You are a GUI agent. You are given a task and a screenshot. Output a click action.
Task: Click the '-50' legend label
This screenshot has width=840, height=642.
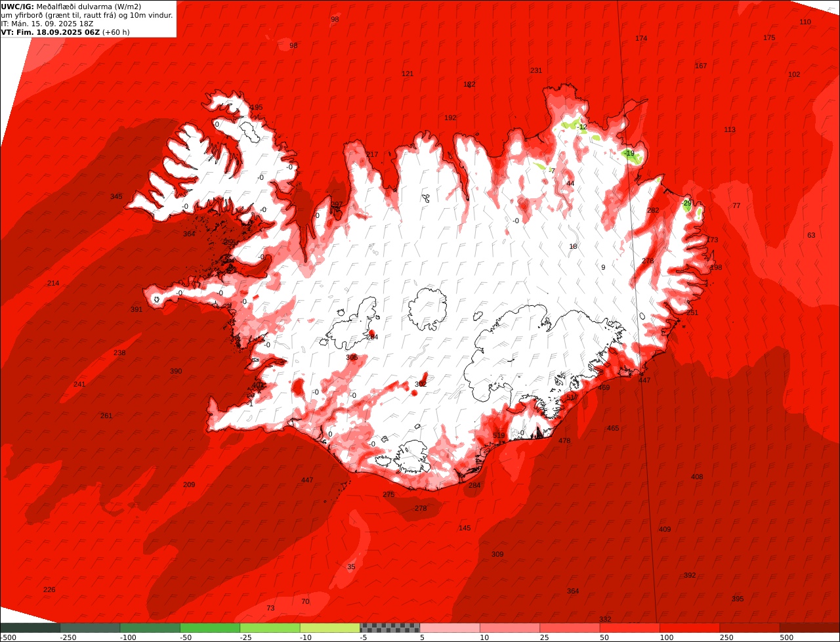click(187, 637)
